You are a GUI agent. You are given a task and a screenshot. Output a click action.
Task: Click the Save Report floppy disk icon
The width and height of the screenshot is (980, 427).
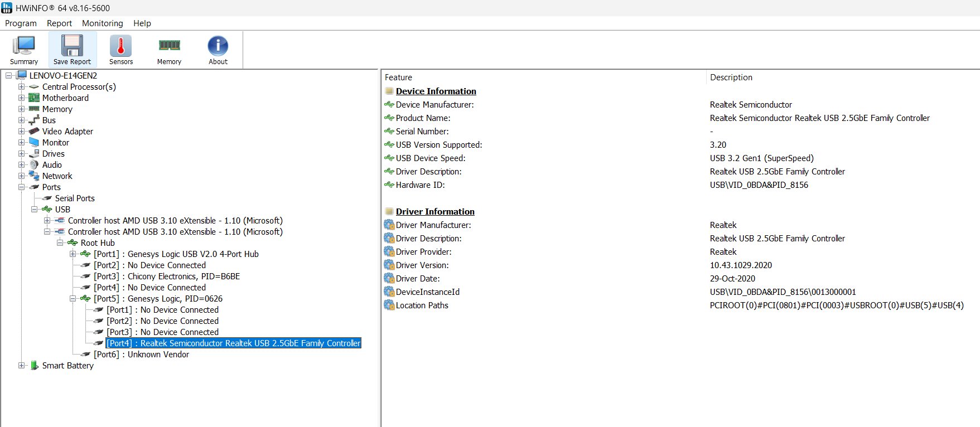[72, 46]
